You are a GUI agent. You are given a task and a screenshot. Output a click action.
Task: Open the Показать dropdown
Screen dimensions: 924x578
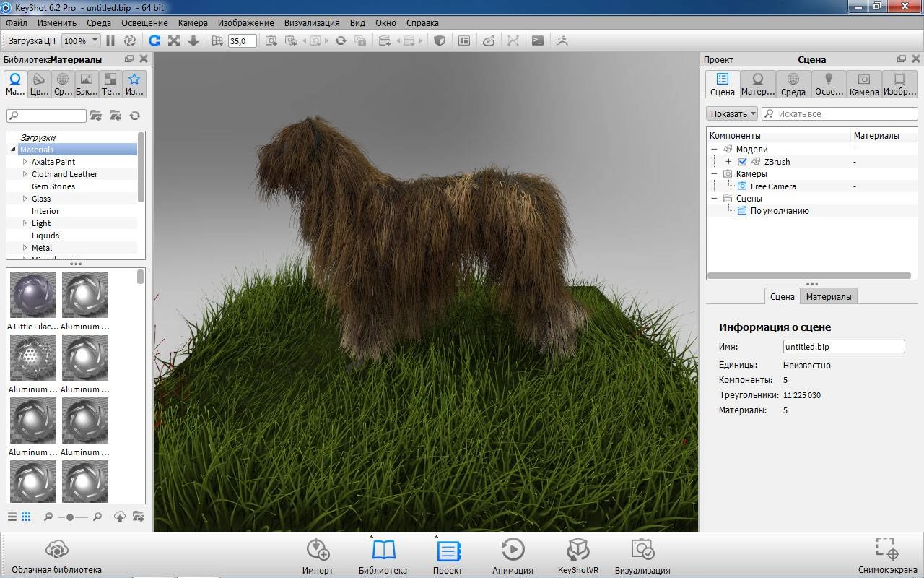(732, 113)
